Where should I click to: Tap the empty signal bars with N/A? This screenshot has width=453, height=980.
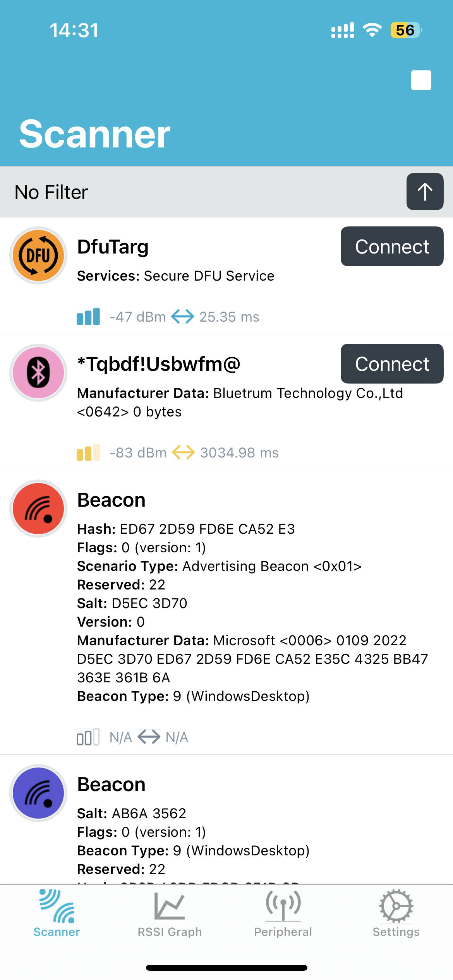[88, 737]
